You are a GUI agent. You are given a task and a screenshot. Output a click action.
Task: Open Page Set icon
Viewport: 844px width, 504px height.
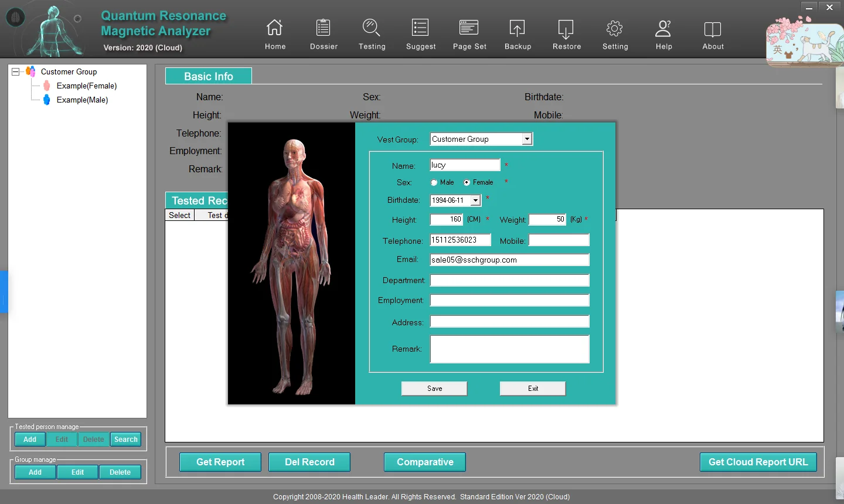[469, 28]
